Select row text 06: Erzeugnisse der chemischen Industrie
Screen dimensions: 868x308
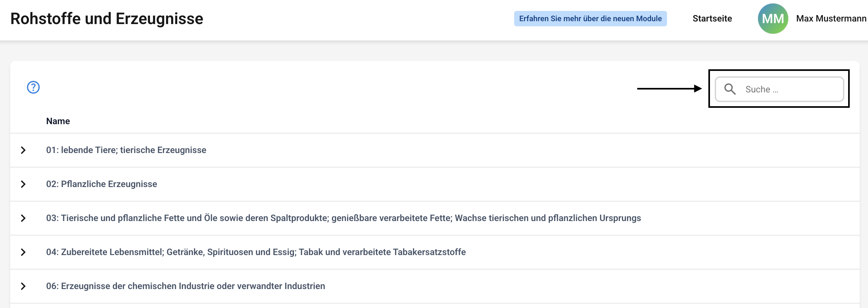pos(185,287)
